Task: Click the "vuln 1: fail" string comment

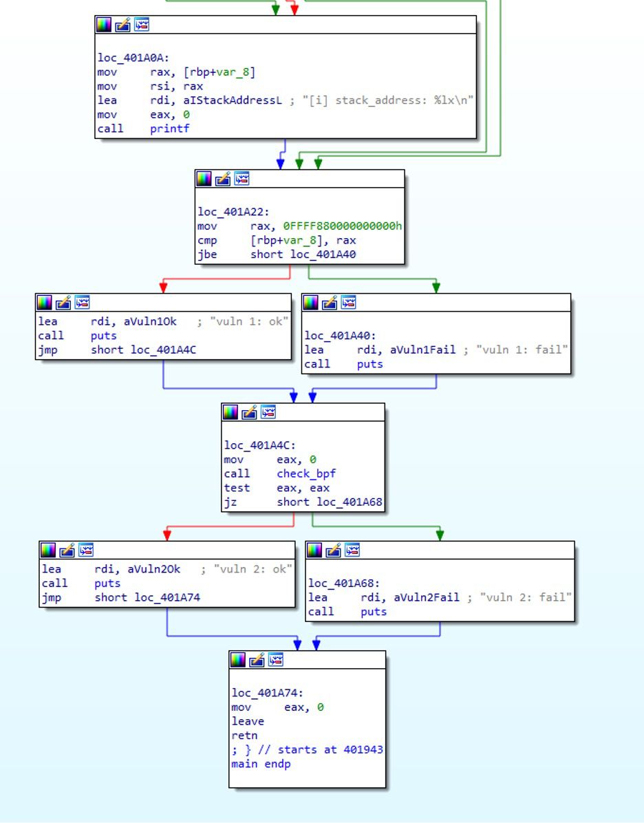Action: 522,350
